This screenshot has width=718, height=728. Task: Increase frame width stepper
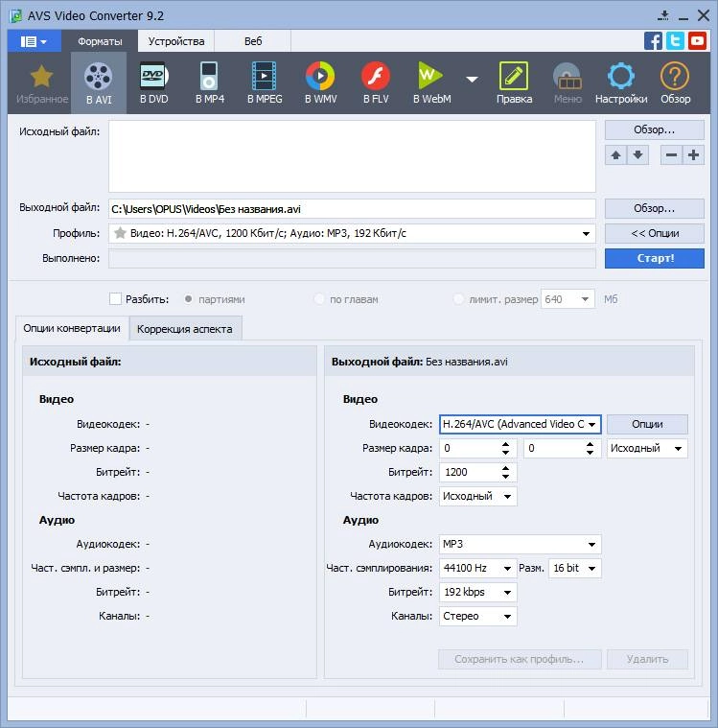(x=505, y=444)
